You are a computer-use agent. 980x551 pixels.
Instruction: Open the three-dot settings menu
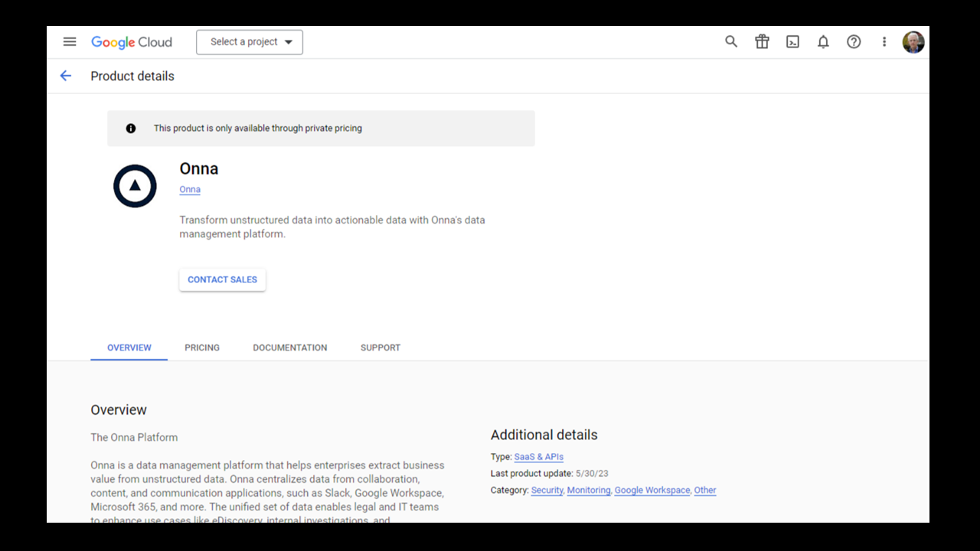point(884,42)
